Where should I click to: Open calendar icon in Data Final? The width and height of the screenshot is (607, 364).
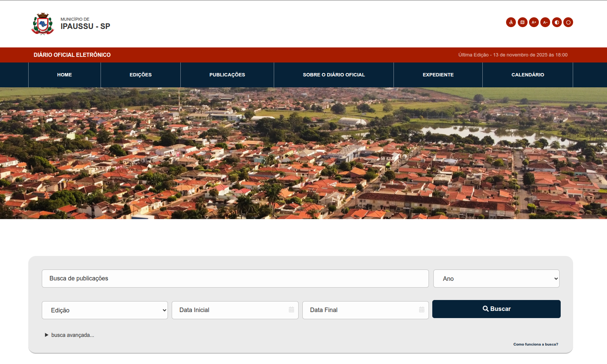point(422,310)
